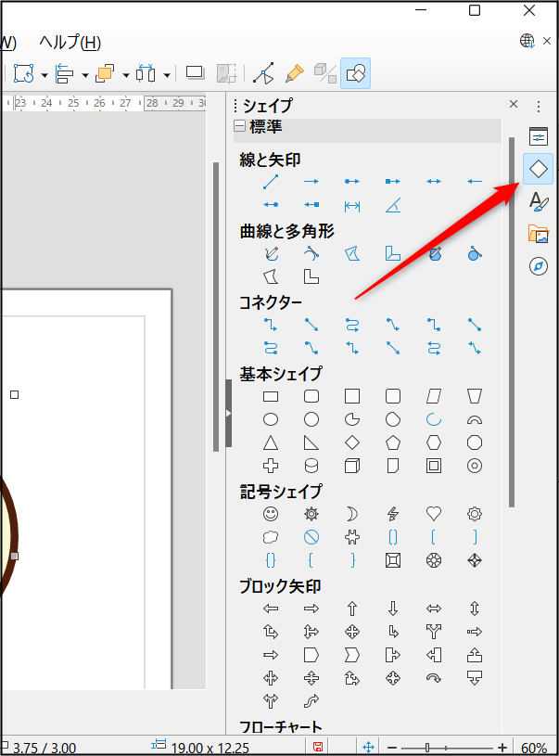
Task: Click the document save status indicator
Action: click(x=318, y=747)
